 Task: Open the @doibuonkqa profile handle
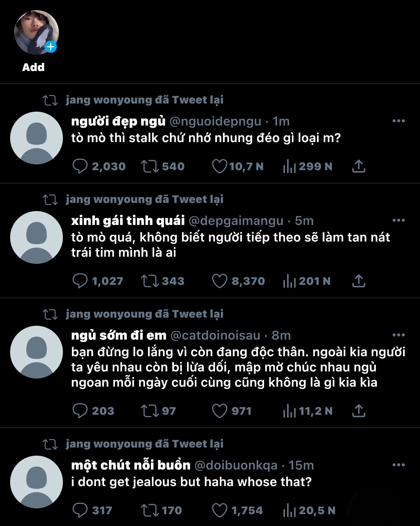click(236, 465)
